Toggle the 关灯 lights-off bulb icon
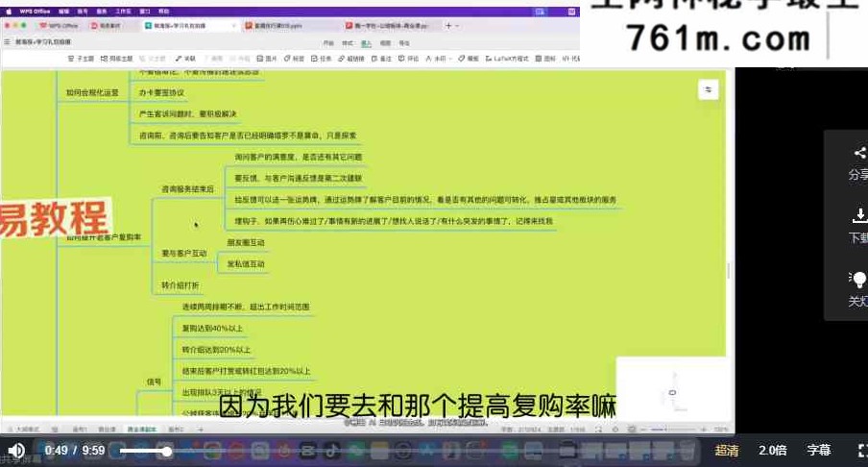868x467 pixels. (x=858, y=280)
